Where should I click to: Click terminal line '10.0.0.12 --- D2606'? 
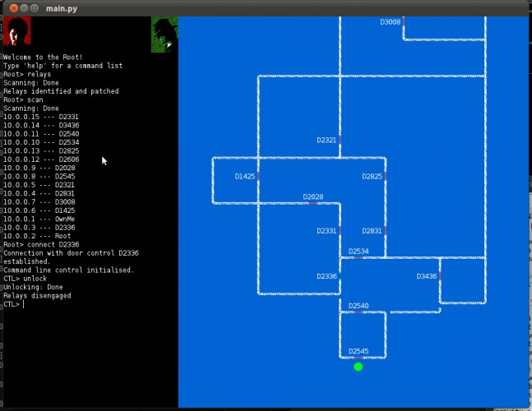point(41,159)
